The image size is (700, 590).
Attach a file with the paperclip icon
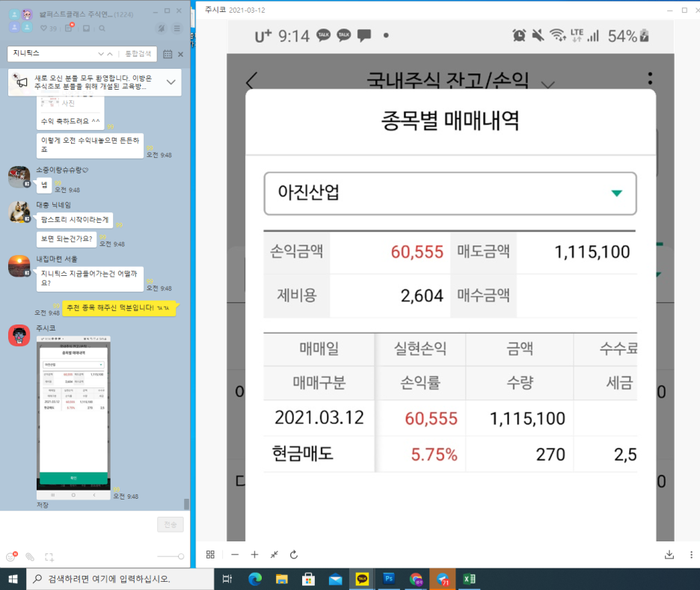click(30, 556)
